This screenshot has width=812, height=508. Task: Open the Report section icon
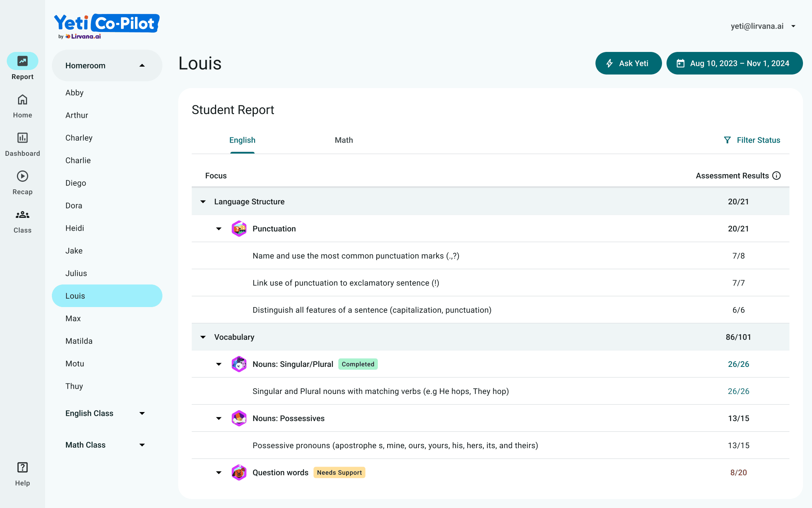tap(23, 61)
